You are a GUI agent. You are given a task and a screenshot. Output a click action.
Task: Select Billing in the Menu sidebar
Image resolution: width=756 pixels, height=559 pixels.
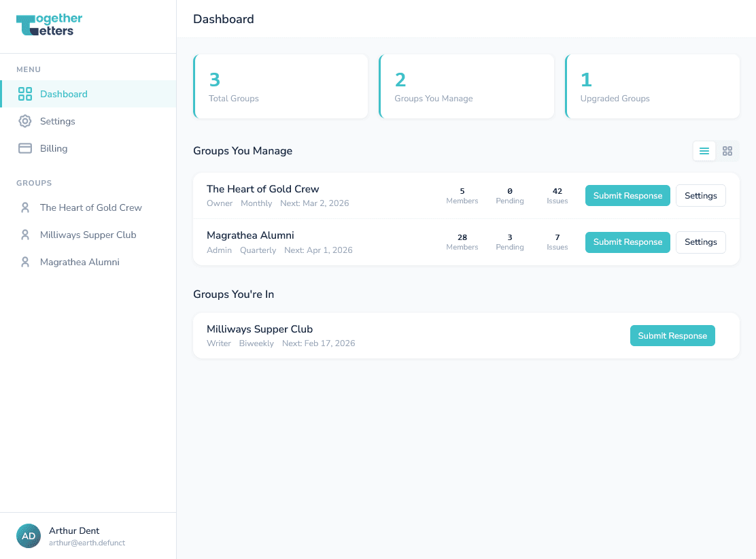pos(54,148)
